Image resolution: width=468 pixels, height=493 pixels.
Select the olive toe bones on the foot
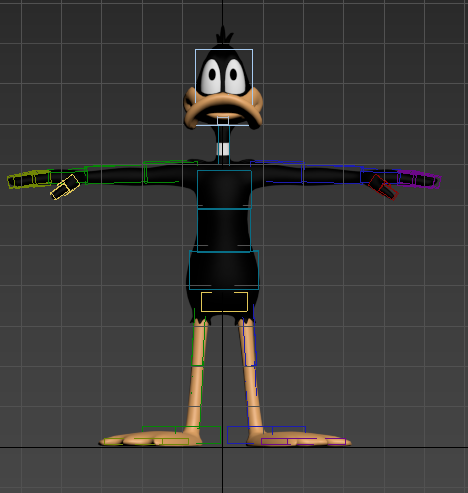[x=146, y=441]
